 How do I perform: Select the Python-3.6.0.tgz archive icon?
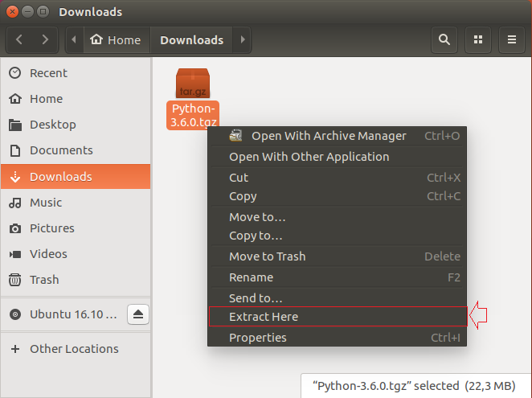193,83
